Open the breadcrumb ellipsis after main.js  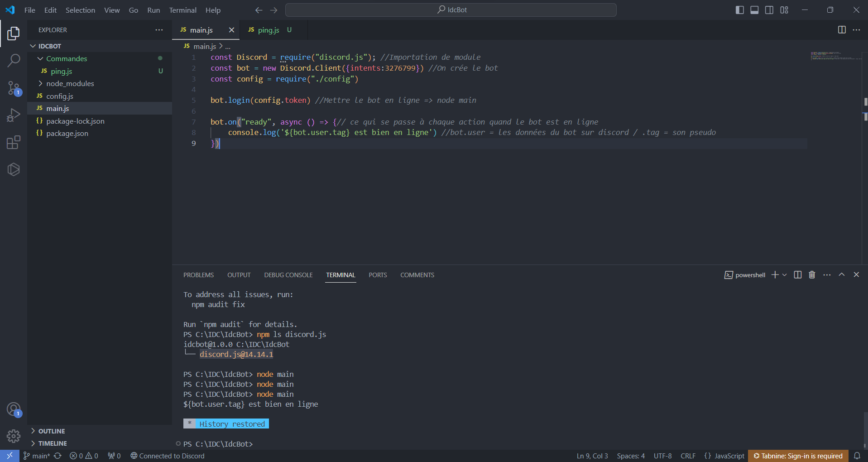click(x=228, y=46)
